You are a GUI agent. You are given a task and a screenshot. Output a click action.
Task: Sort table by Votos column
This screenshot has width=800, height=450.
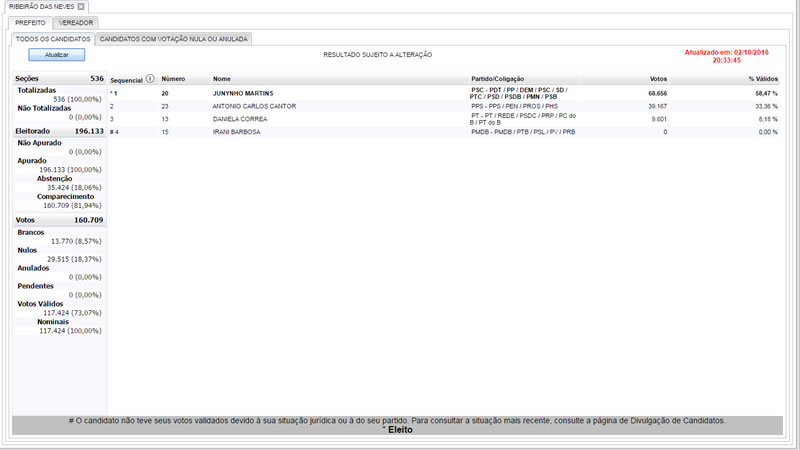[x=657, y=78]
